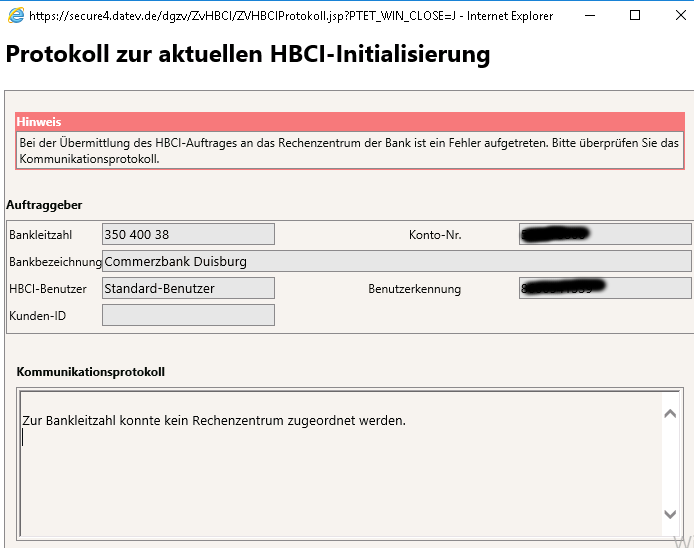Maximize the Internet Explorer window
The width and height of the screenshot is (694, 548).
click(635, 15)
